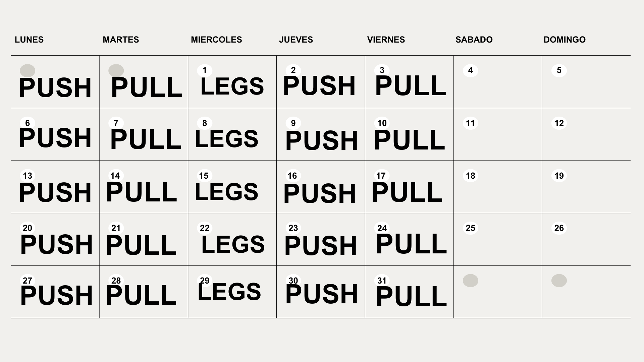Select the LEGS workout on day 22
The height and width of the screenshot is (362, 644).
233,244
